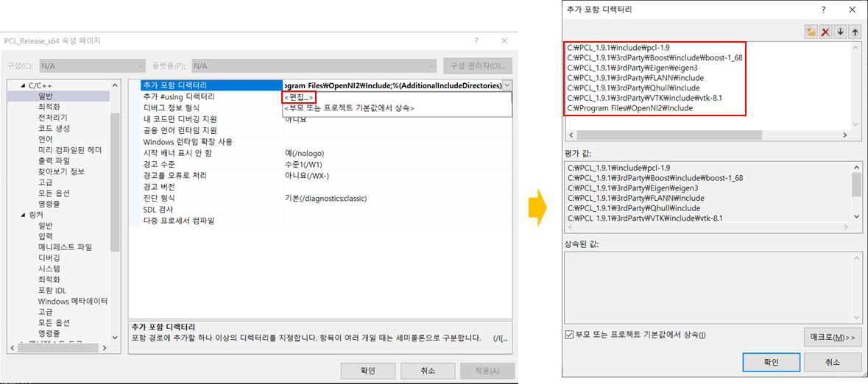Viewport: 868px width, 384px height.
Task: Select 최적화 under C/C++ in the tree
Action: point(49,107)
